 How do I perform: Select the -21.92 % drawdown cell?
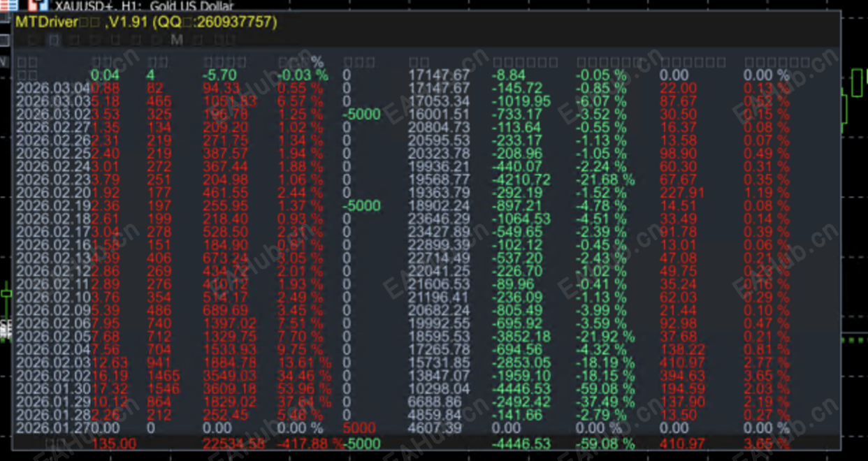point(605,337)
